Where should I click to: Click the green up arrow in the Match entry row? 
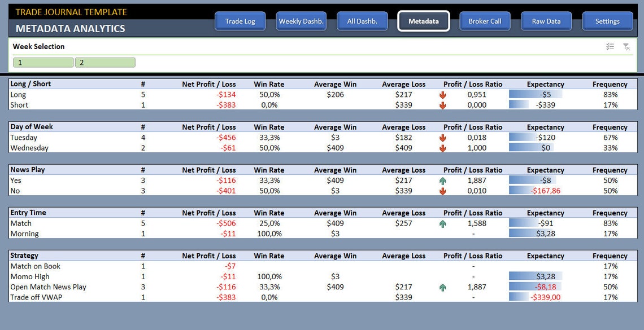[442, 223]
